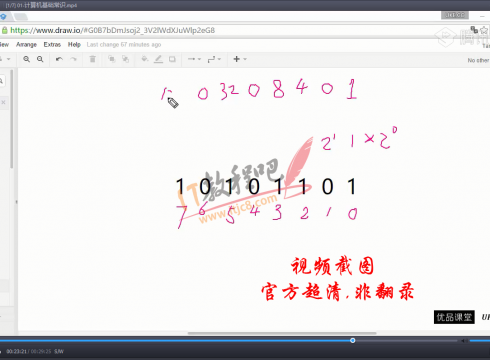The width and height of the screenshot is (490, 360).
Task: Click the volume speaker icon in player
Action: (464, 341)
